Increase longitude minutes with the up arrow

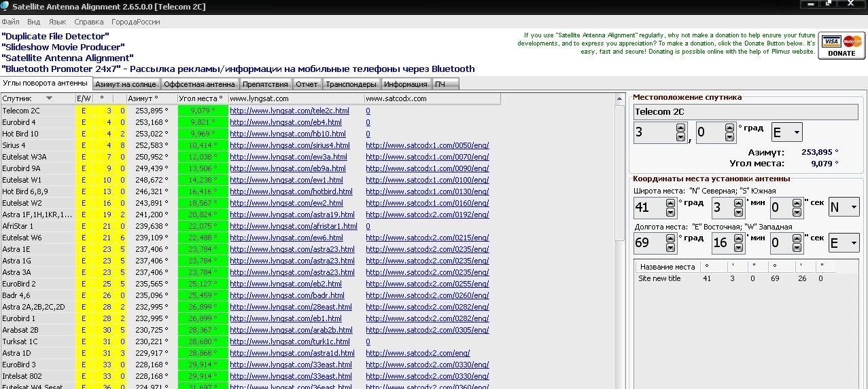click(x=738, y=238)
